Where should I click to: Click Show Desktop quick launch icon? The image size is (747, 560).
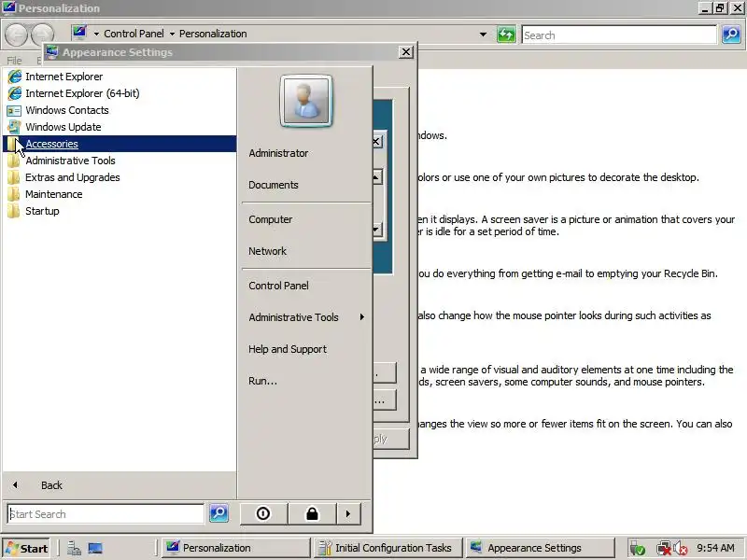pos(95,549)
